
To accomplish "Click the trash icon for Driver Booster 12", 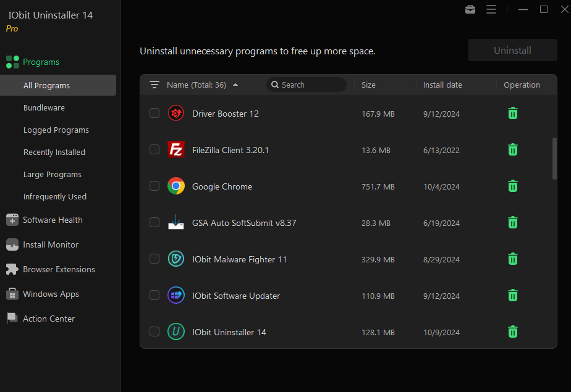I will point(513,114).
